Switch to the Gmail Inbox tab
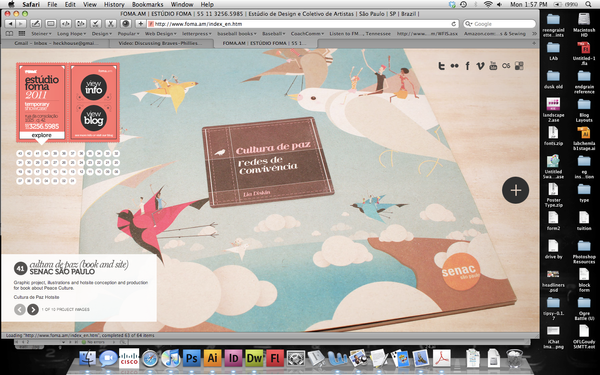600x375 pixels. tap(56, 43)
